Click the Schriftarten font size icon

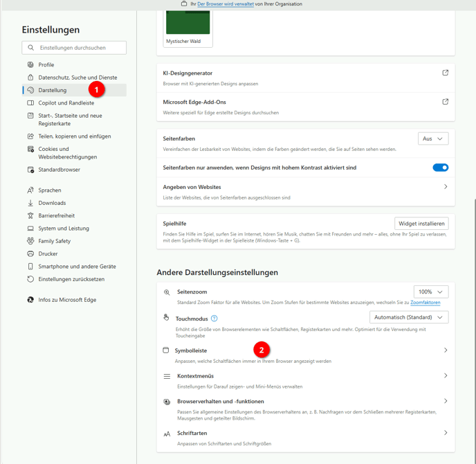click(x=167, y=434)
